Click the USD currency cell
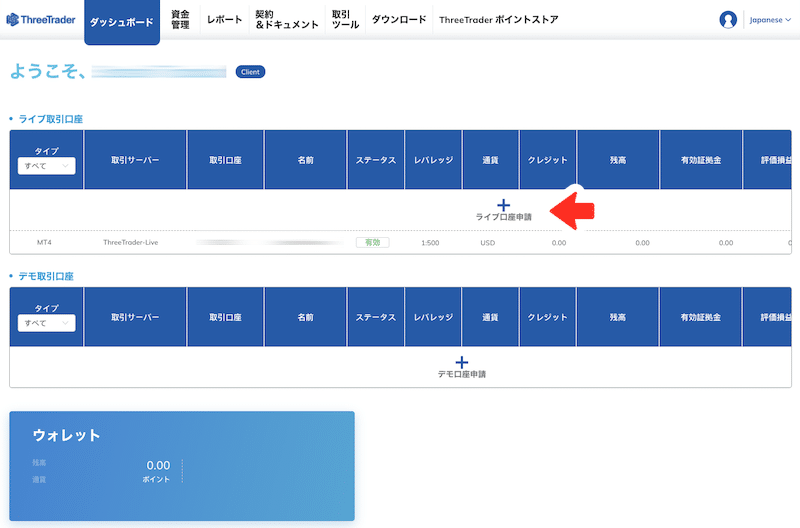800x528 pixels. point(488,243)
